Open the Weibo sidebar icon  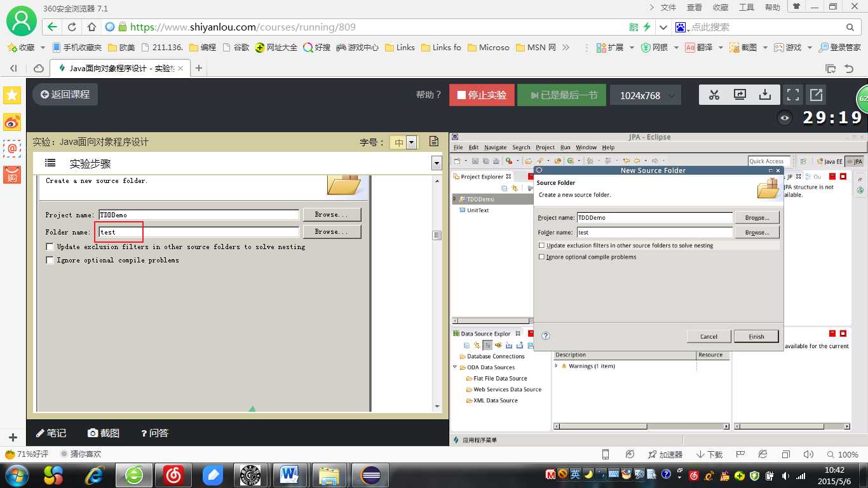[x=12, y=122]
